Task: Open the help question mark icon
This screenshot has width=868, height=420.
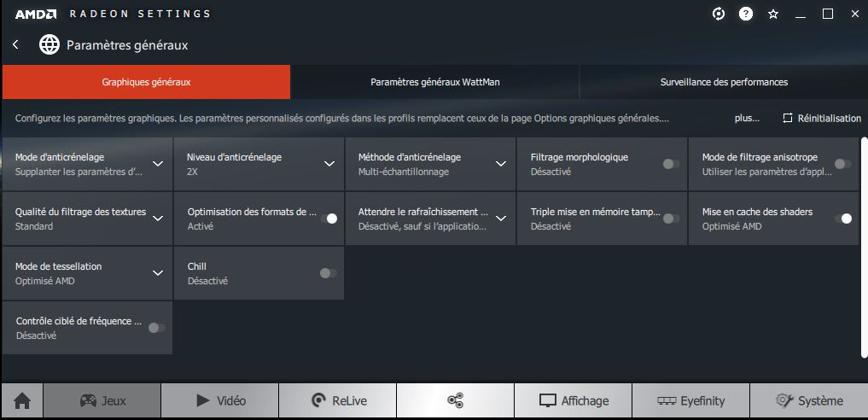Action: [746, 15]
